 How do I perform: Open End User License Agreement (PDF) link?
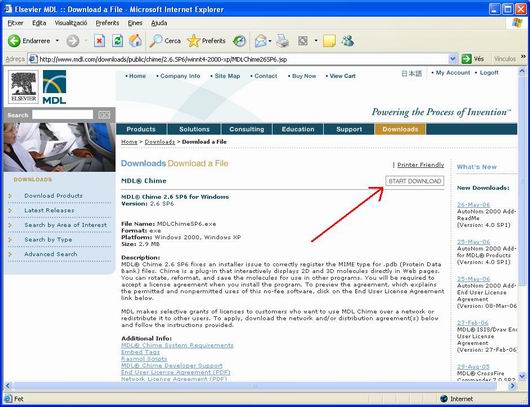[x=175, y=373]
